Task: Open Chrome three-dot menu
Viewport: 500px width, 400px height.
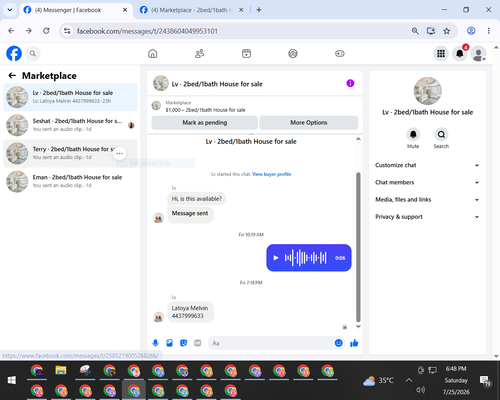Action: [x=489, y=31]
